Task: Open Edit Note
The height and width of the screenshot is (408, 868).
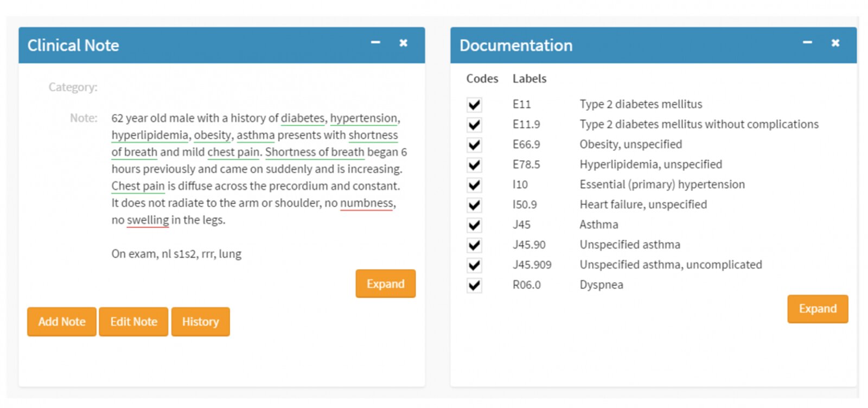Action: pyautogui.click(x=133, y=322)
